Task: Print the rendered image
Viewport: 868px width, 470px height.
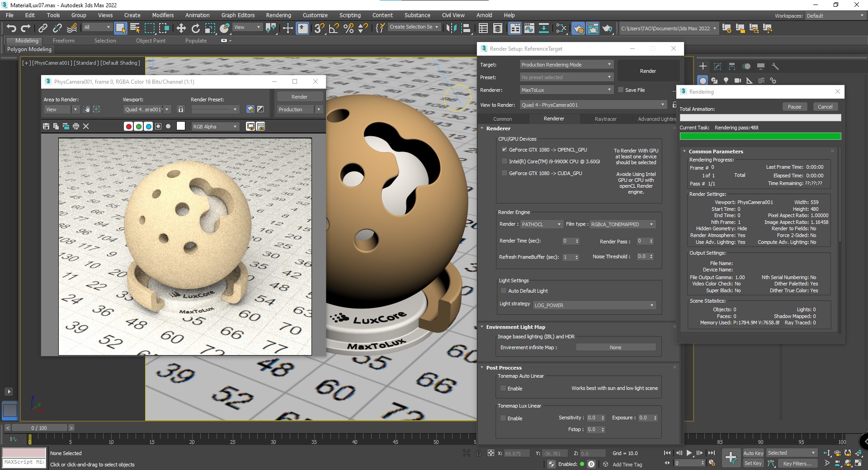Action: click(76, 127)
